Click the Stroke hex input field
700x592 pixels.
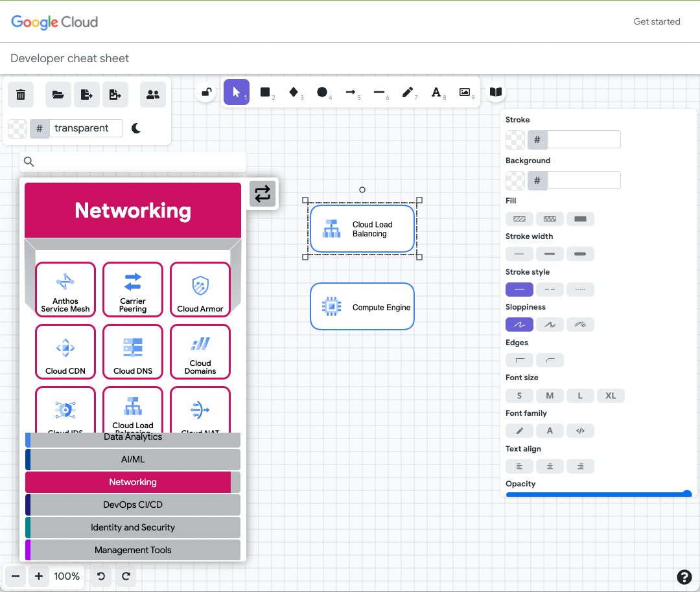(x=583, y=140)
